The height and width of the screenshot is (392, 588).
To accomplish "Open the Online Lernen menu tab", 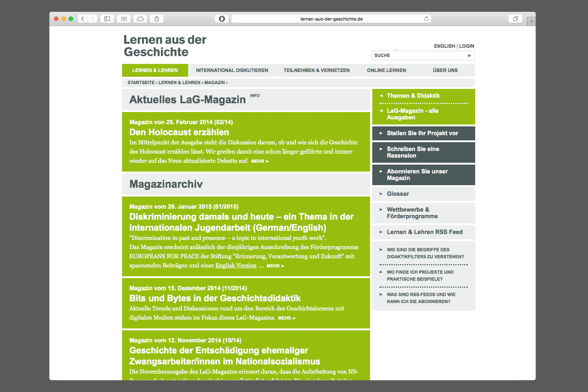I will [x=386, y=71].
